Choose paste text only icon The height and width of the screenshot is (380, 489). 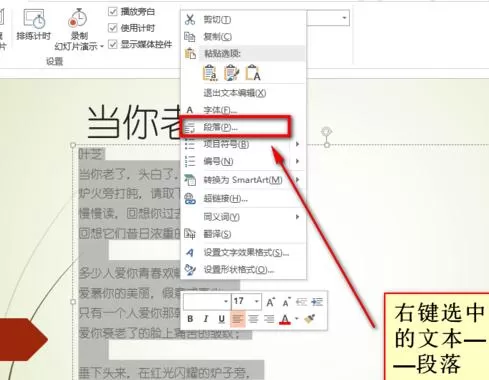(x=253, y=73)
